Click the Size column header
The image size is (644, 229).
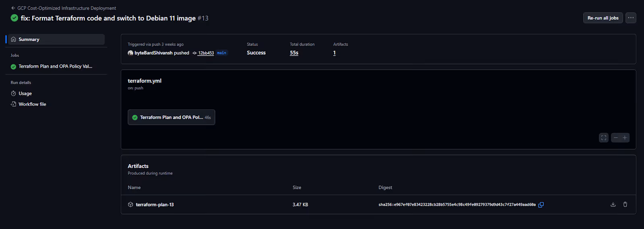coord(297,188)
